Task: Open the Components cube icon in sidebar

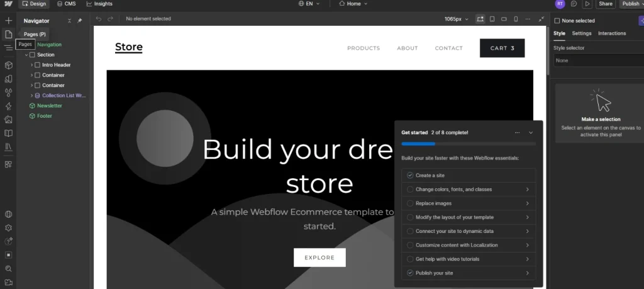Action: pos(8,65)
